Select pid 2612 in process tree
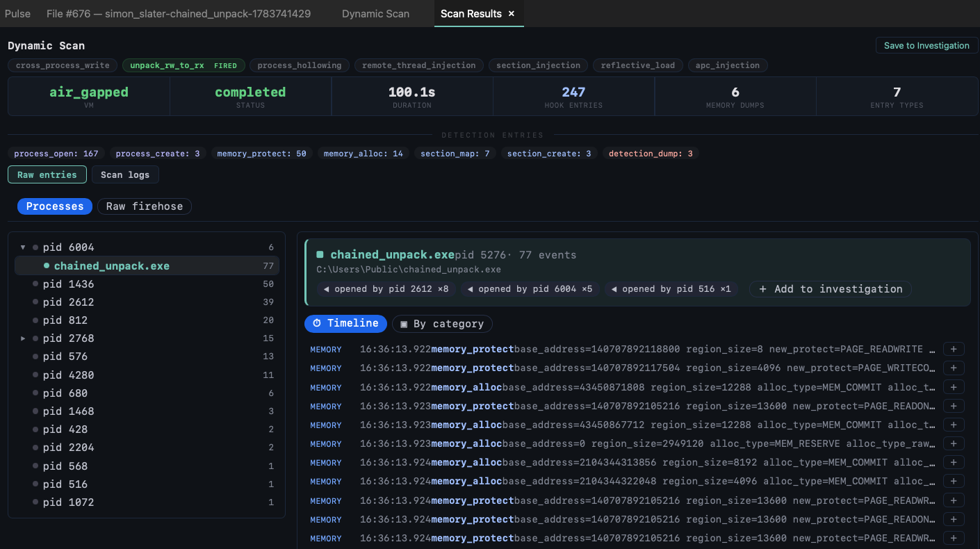980x549 pixels. 147,302
